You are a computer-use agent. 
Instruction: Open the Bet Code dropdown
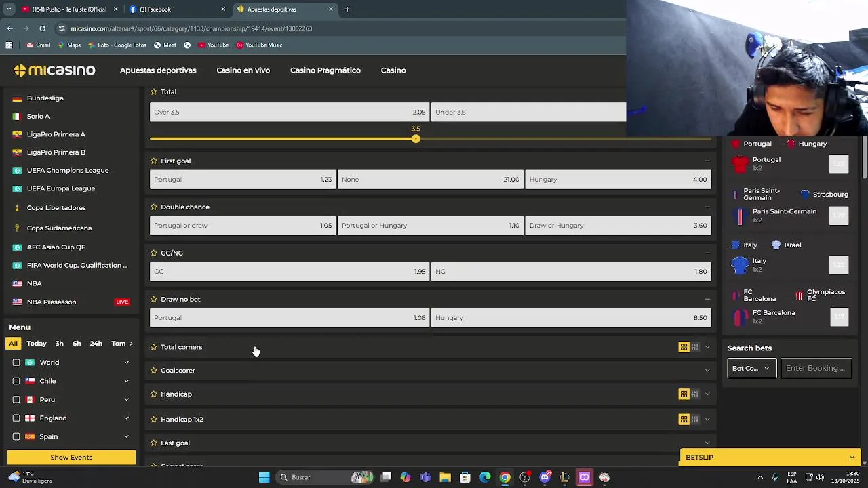tap(751, 368)
